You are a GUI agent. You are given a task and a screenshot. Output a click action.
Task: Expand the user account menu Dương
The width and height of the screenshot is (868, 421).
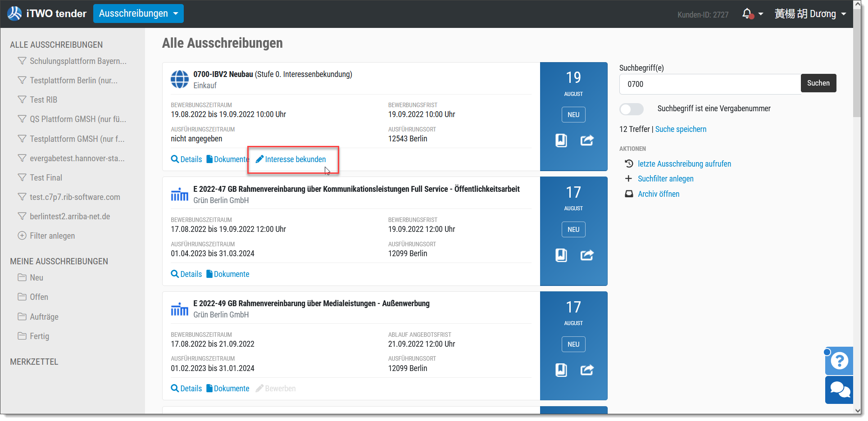pos(810,14)
